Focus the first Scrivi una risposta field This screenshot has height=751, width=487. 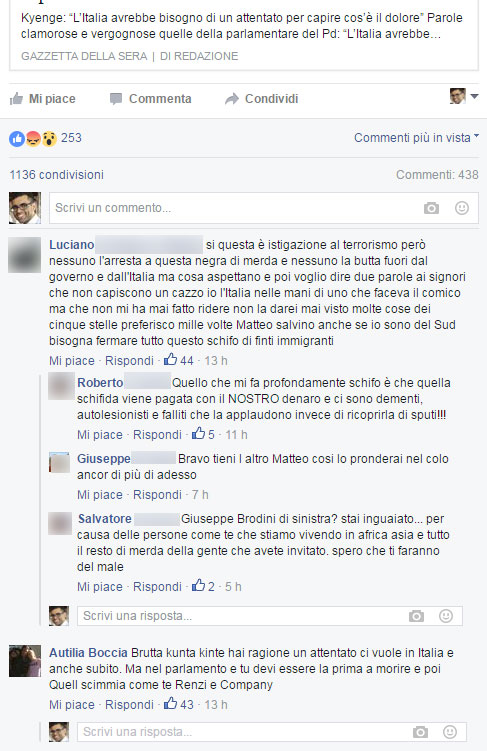[270, 616]
